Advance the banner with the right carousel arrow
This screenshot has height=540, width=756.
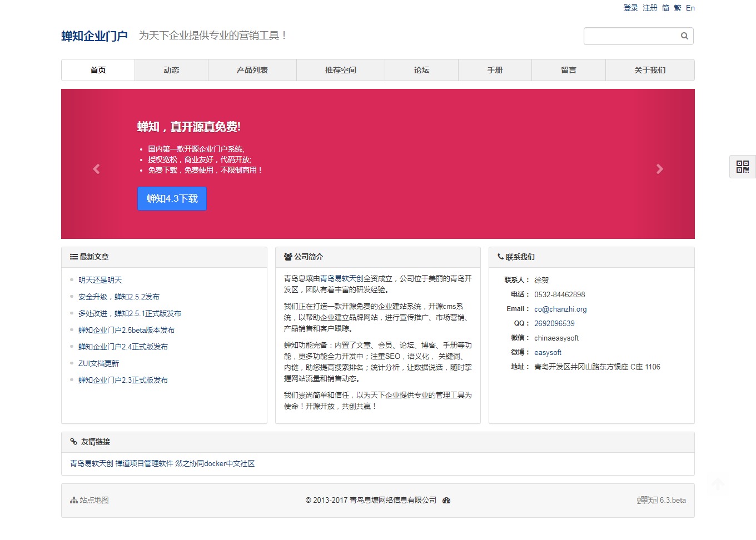[660, 169]
